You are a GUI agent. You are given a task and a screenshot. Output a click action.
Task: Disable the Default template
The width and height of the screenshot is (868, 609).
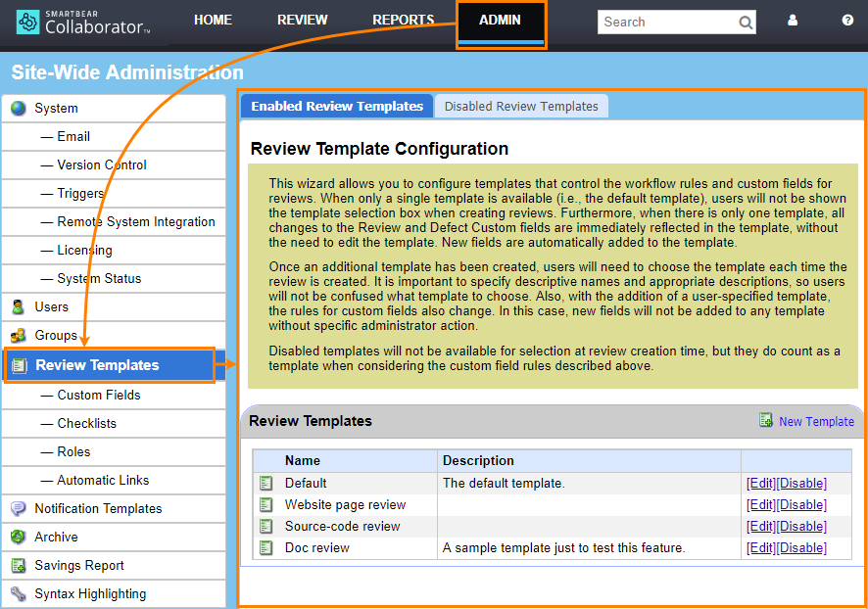[804, 483]
